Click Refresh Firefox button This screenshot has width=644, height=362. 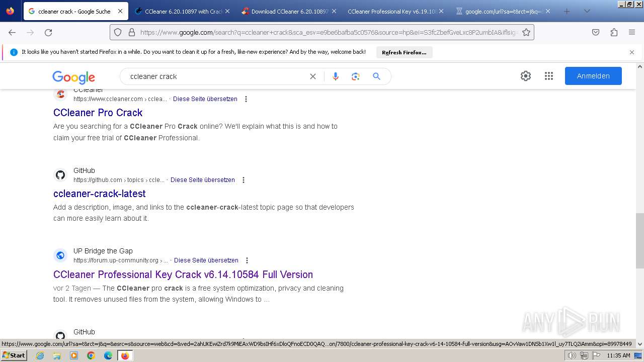(x=404, y=52)
